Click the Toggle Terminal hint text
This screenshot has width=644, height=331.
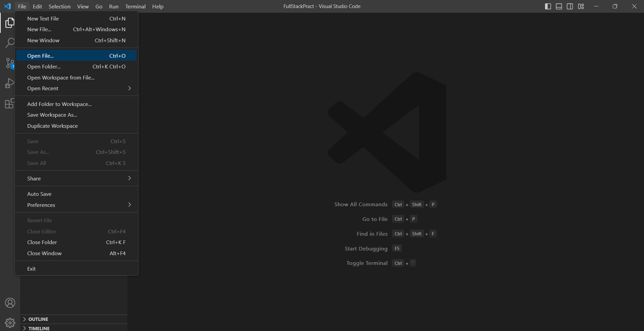pos(367,263)
